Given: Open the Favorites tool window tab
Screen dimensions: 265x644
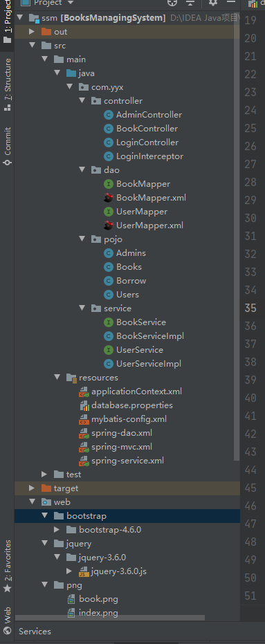Looking at the screenshot, I should point(7,567).
